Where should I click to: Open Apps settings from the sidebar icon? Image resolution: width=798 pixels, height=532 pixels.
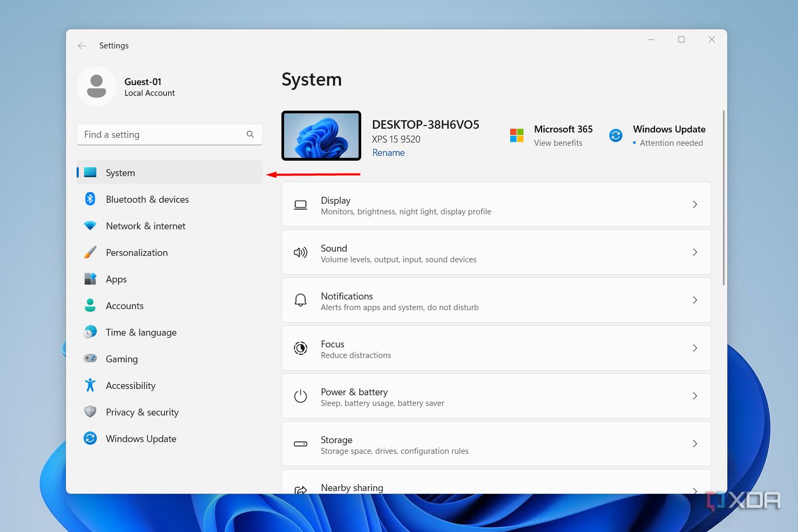click(x=90, y=279)
